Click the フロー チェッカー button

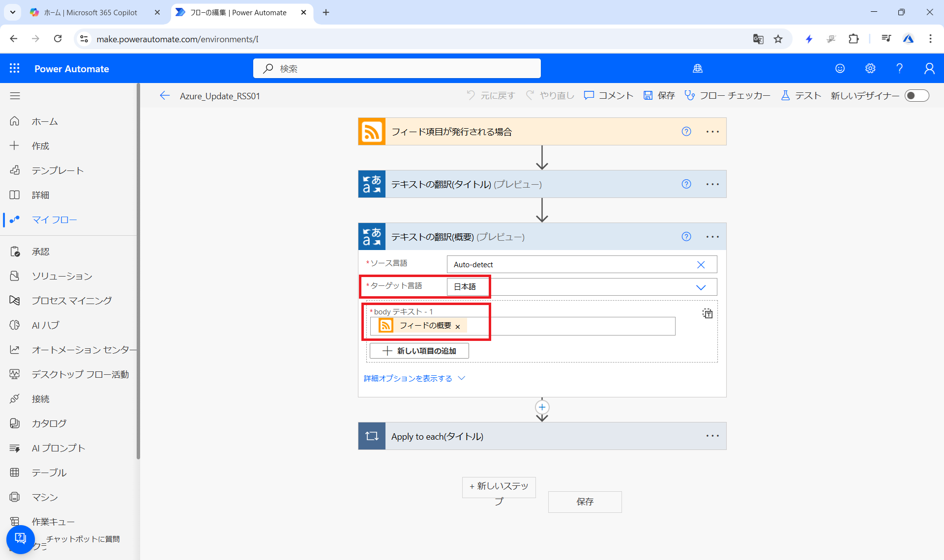coord(727,96)
